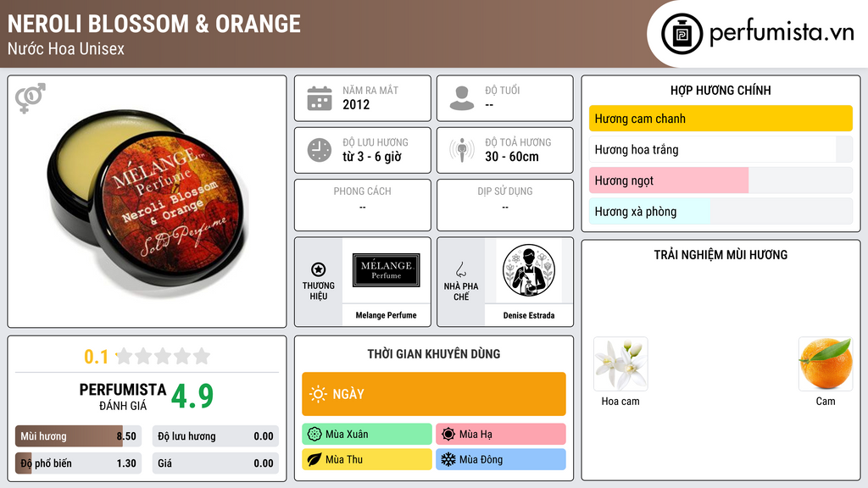Image resolution: width=868 pixels, height=488 pixels.
Task: Click the five-star rating row
Action: [x=163, y=356]
